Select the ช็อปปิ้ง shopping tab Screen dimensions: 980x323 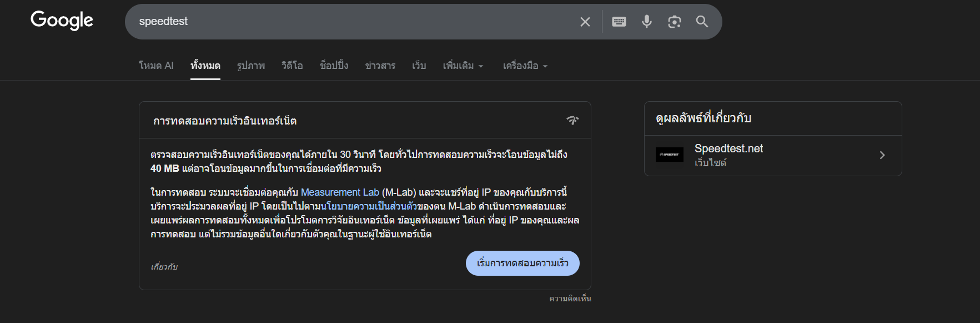click(x=334, y=66)
